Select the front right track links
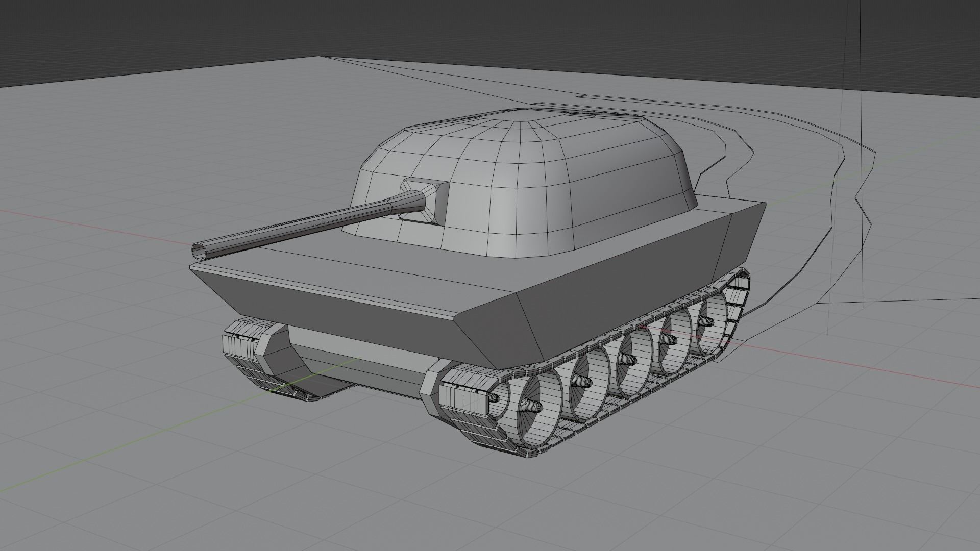Viewport: 980px width, 551px height. pyautogui.click(x=462, y=398)
